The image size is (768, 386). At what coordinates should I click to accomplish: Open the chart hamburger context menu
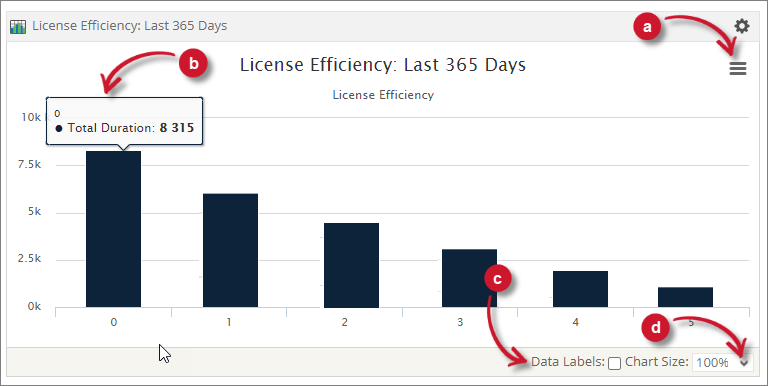738,69
